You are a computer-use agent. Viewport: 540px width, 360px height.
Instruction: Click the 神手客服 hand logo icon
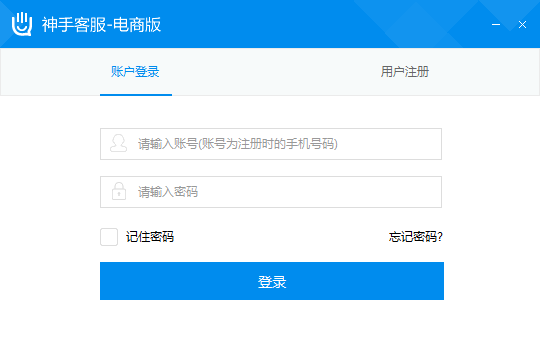(x=22, y=24)
